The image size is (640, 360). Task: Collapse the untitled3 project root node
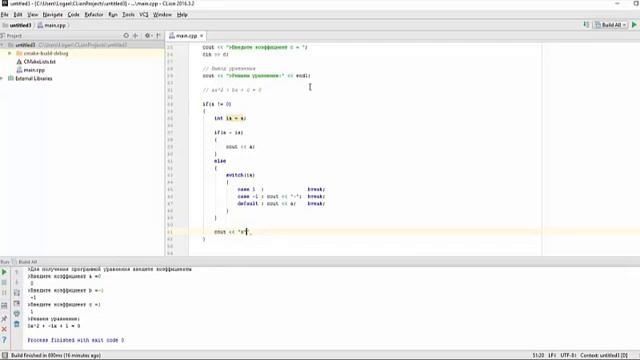2,45
